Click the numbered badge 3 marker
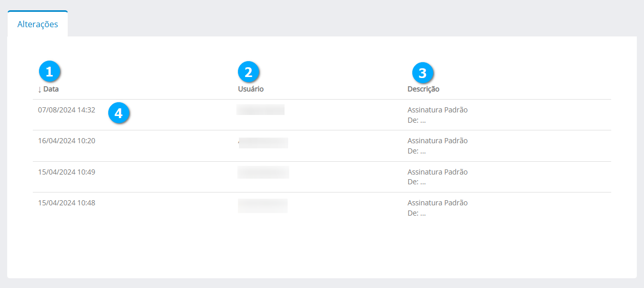The image size is (644, 288). (x=422, y=73)
